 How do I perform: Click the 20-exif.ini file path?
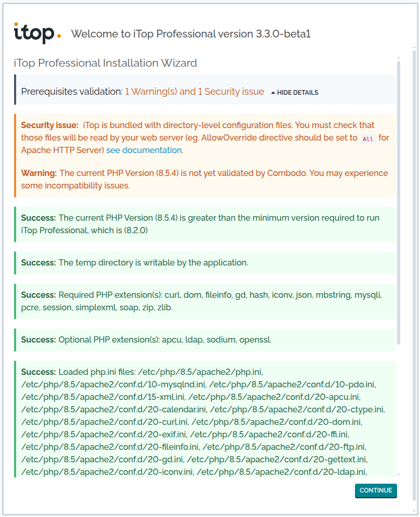click(x=104, y=435)
